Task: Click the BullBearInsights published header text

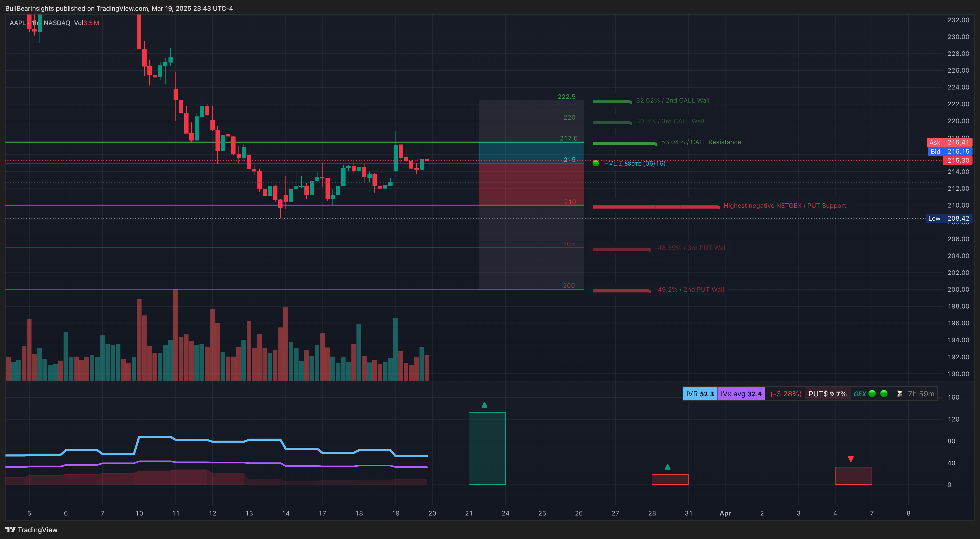Action: pos(119,8)
